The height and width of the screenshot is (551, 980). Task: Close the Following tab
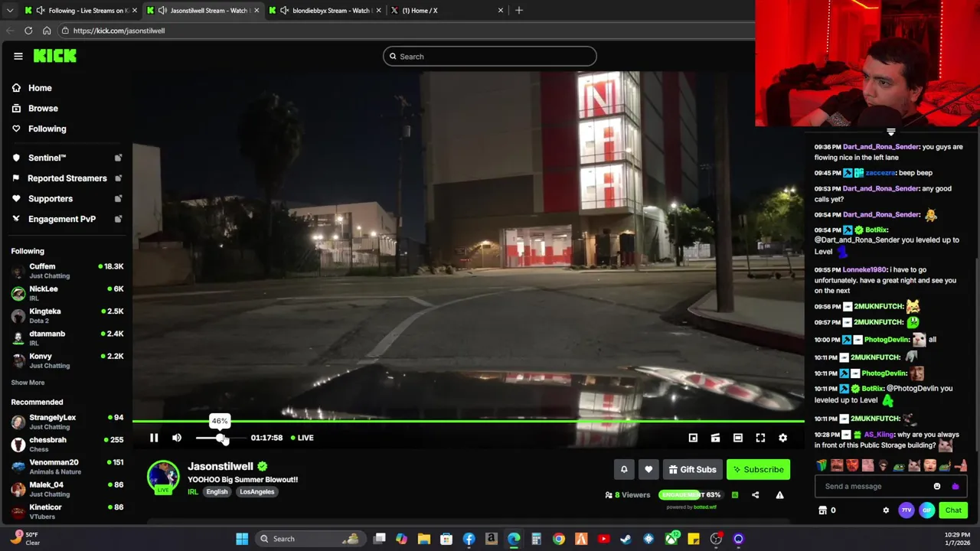point(135,10)
